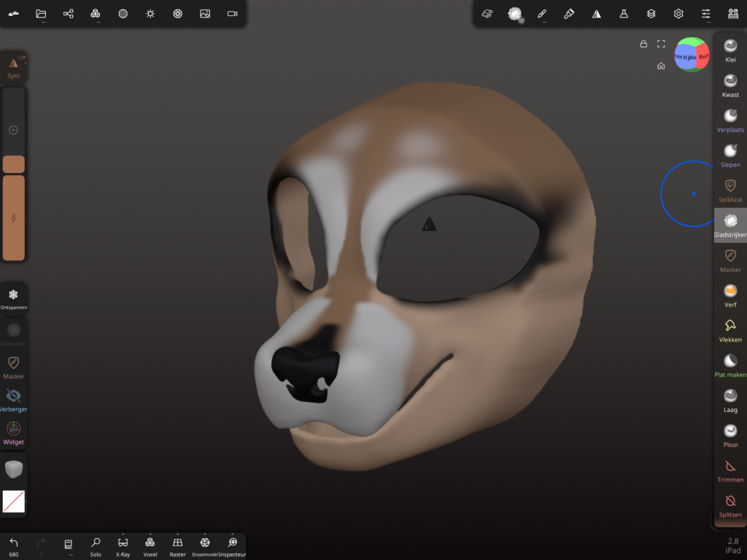Image resolution: width=747 pixels, height=560 pixels.
Task: Undo the last action
Action: (x=14, y=546)
